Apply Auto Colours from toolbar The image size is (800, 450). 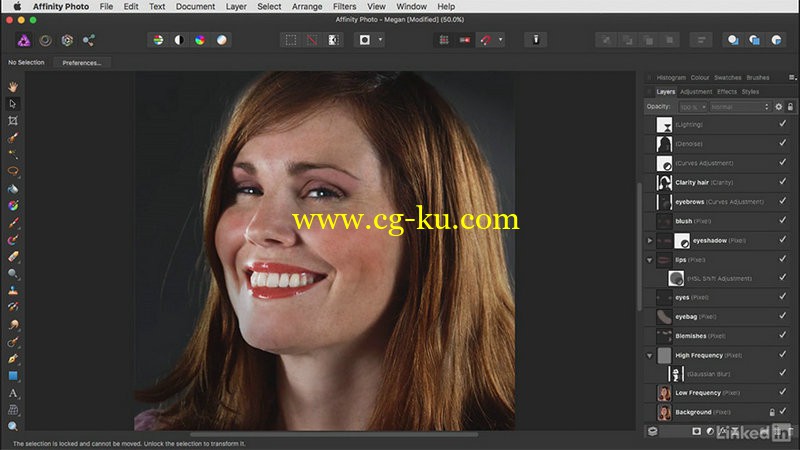coord(200,40)
